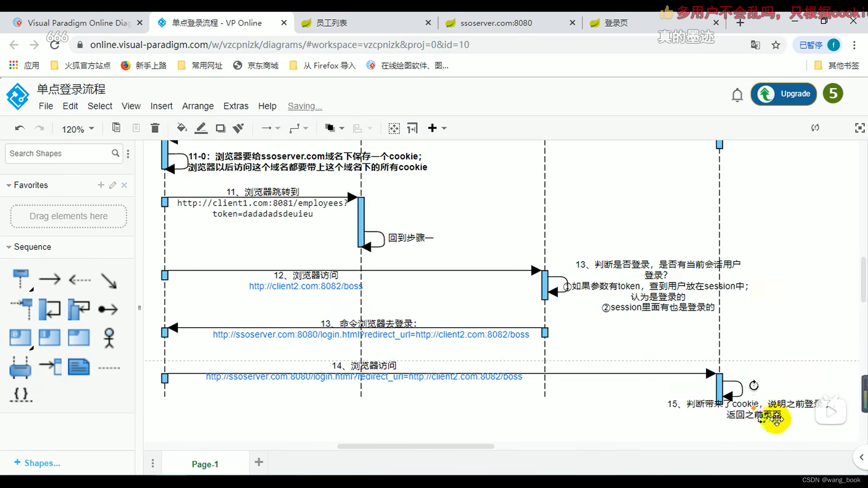Open the File menu
This screenshot has height=488, width=868.
(46, 106)
